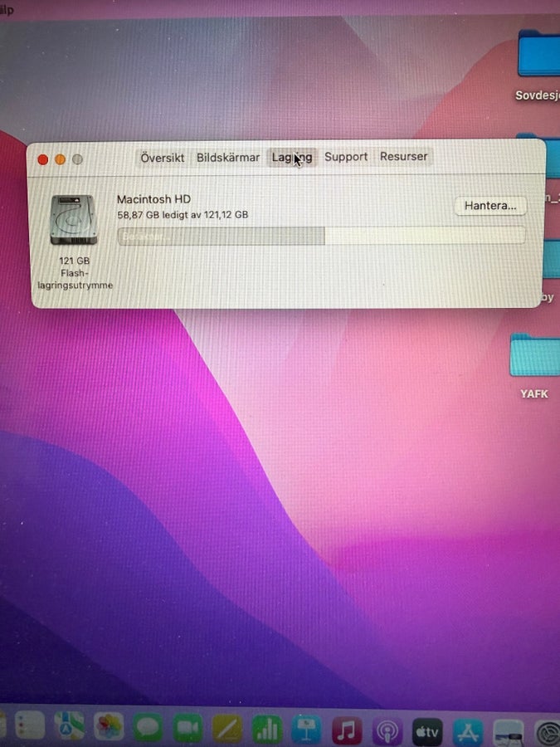Close the system information window
560x747 pixels.
43,159
